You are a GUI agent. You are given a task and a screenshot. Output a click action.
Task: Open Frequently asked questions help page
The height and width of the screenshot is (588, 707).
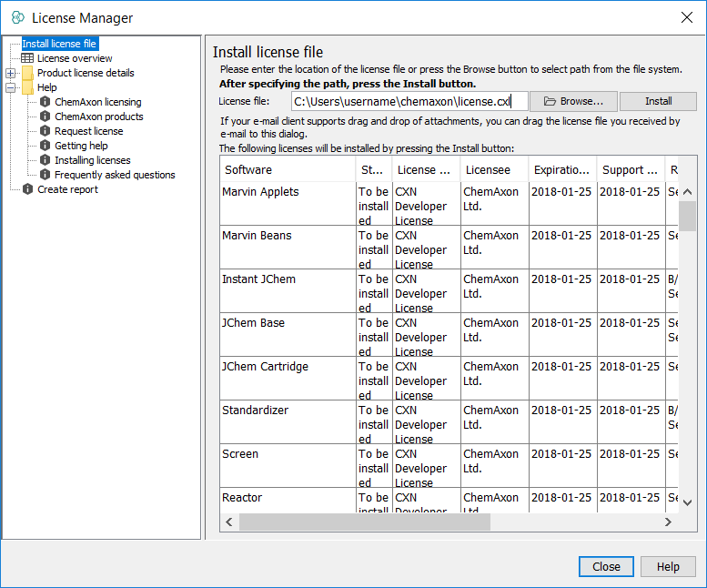tap(115, 175)
